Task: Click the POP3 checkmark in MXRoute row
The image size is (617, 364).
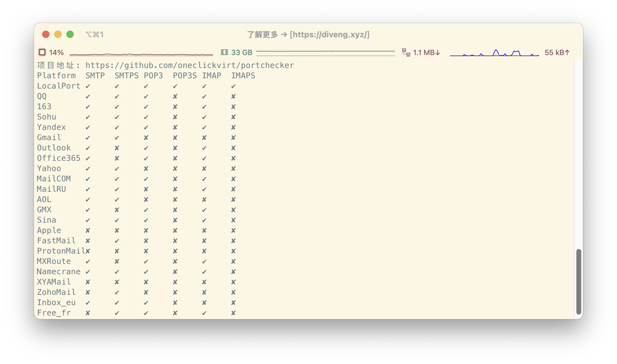Action: point(146,262)
